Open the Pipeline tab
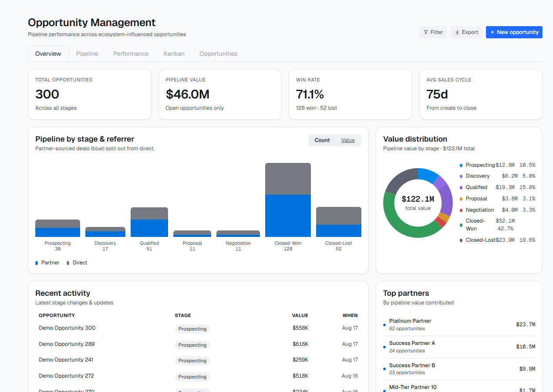Image resolution: width=553 pixels, height=392 pixels. [x=87, y=54]
